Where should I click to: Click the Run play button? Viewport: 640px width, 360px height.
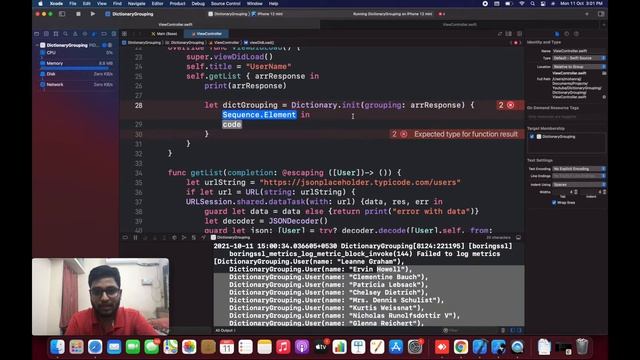coord(93,14)
